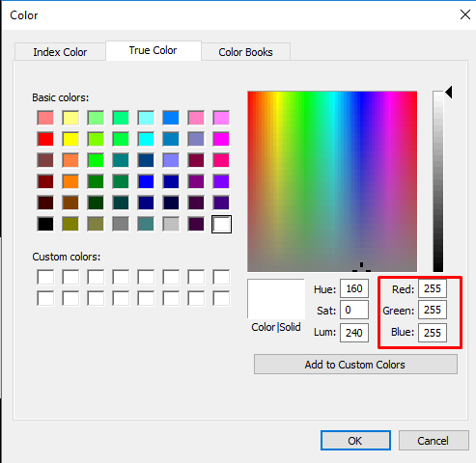Screen dimensions: 476x463
Task: Select the chartreuse yellow-green swatch
Action: (96, 139)
